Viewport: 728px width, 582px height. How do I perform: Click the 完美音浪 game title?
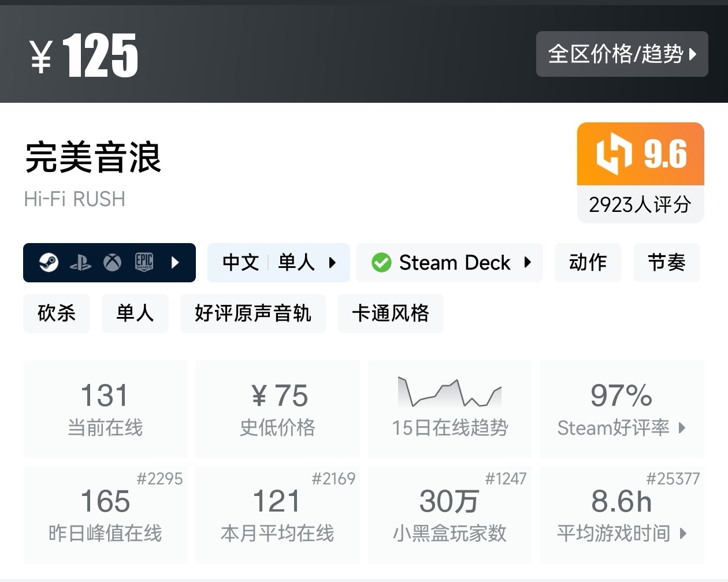(92, 157)
